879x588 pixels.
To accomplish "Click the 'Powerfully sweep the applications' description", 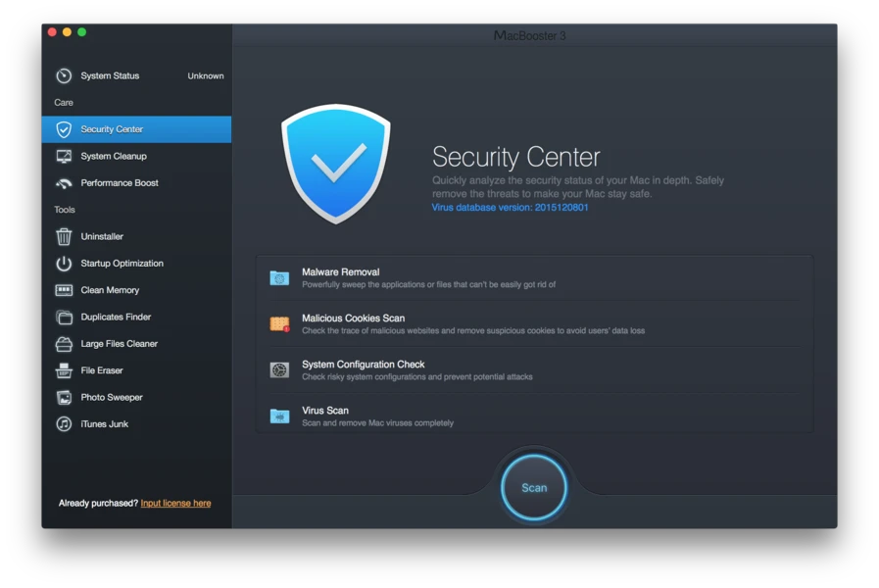I will [x=429, y=285].
